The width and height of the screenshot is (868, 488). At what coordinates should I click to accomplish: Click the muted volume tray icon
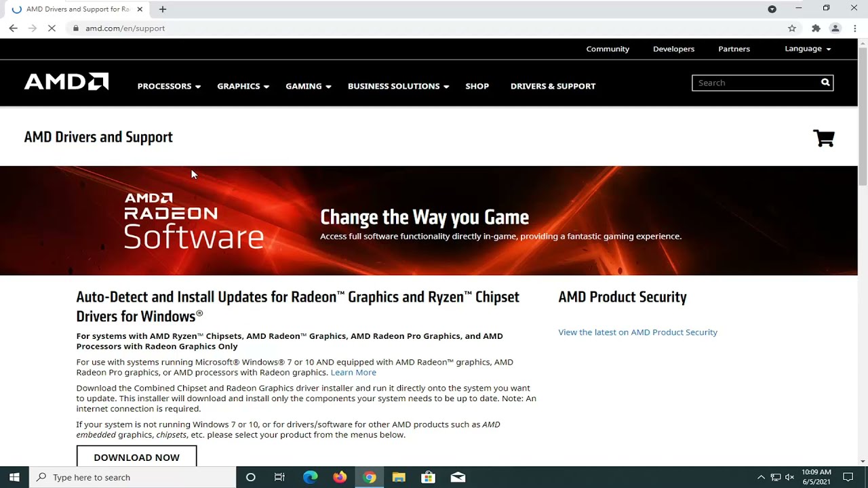tap(789, 477)
